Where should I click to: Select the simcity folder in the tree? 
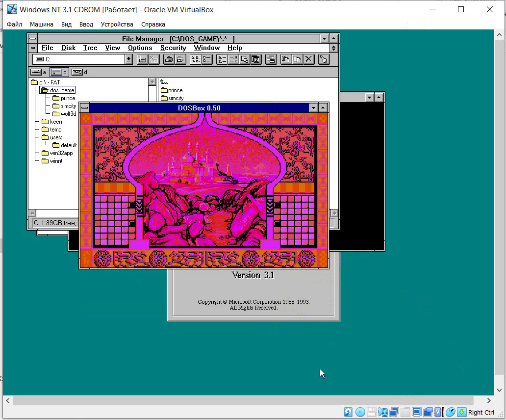[65, 106]
